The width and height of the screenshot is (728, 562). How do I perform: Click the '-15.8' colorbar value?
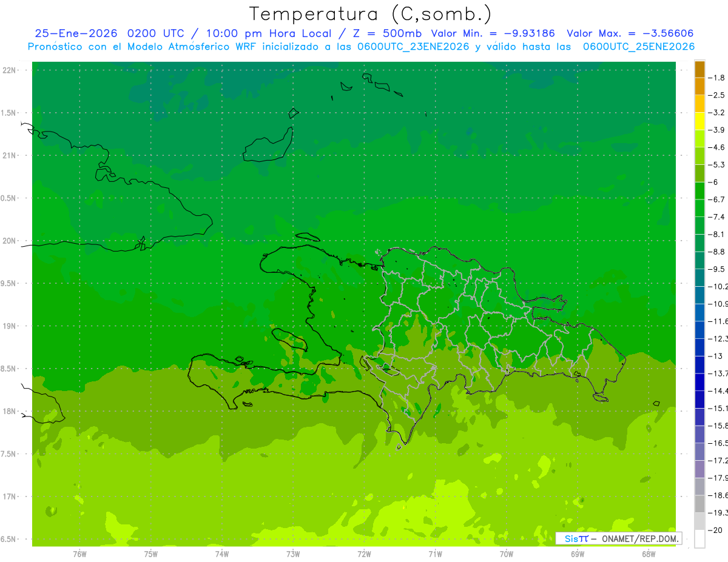717,426
